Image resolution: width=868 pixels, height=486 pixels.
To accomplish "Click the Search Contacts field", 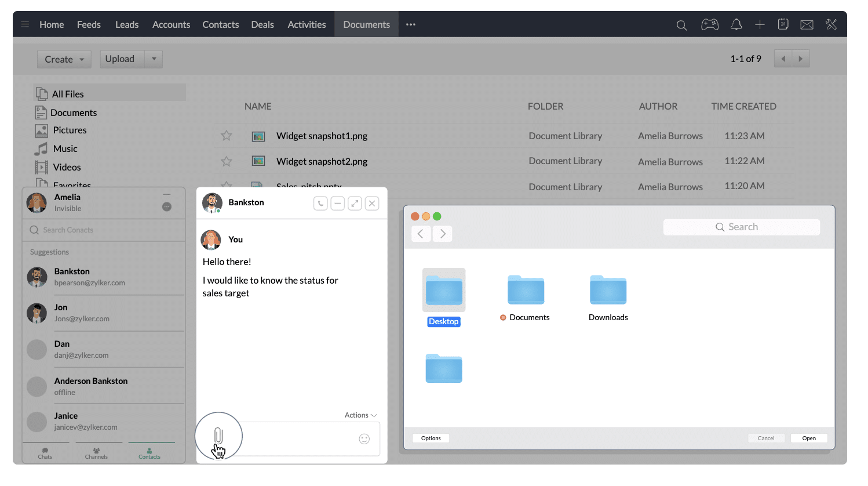I will point(104,230).
